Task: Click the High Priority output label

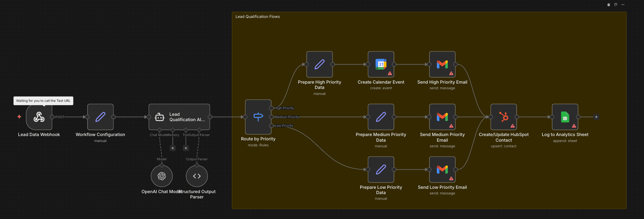Action: tap(284, 108)
